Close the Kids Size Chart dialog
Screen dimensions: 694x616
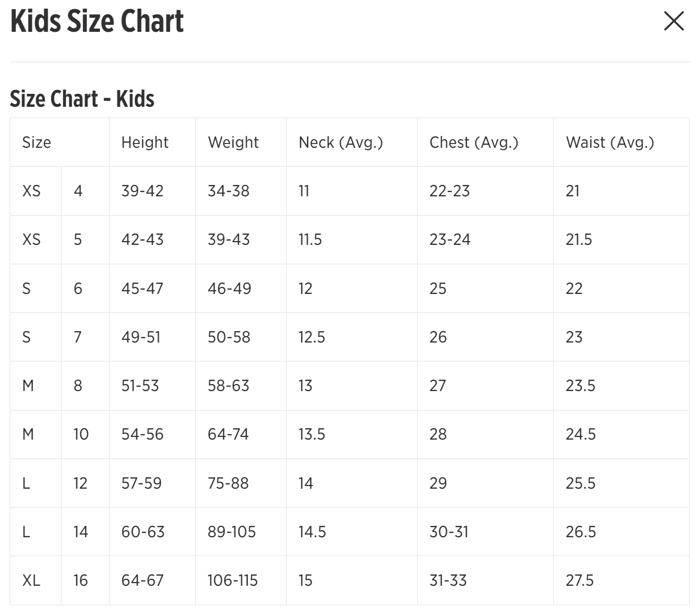pyautogui.click(x=673, y=22)
